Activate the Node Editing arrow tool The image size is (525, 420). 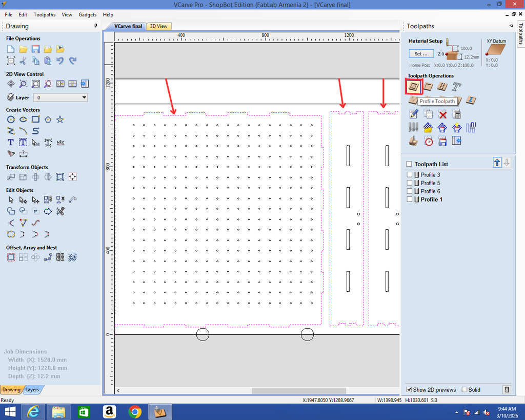23,200
